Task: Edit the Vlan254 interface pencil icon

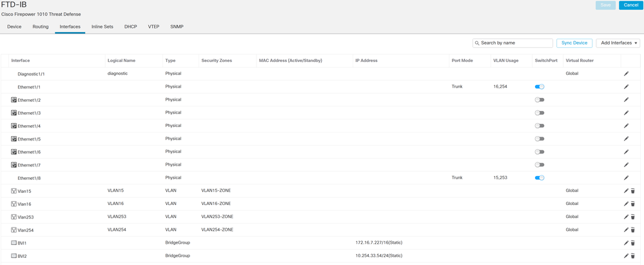Action: 626,230
